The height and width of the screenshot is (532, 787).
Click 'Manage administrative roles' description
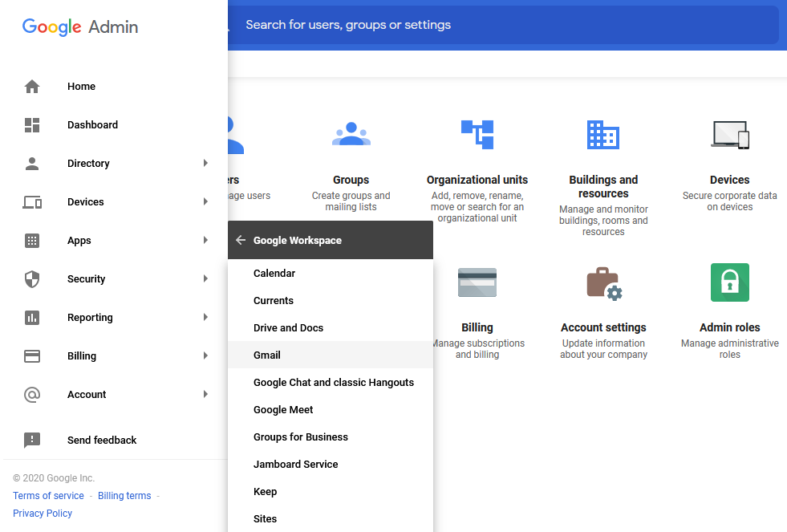(730, 349)
